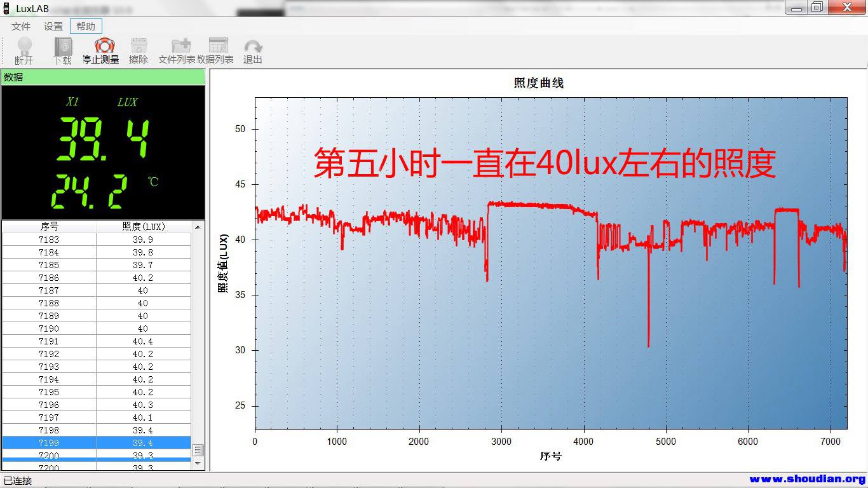Select row with 序号 7197
868x488 pixels.
(97, 417)
